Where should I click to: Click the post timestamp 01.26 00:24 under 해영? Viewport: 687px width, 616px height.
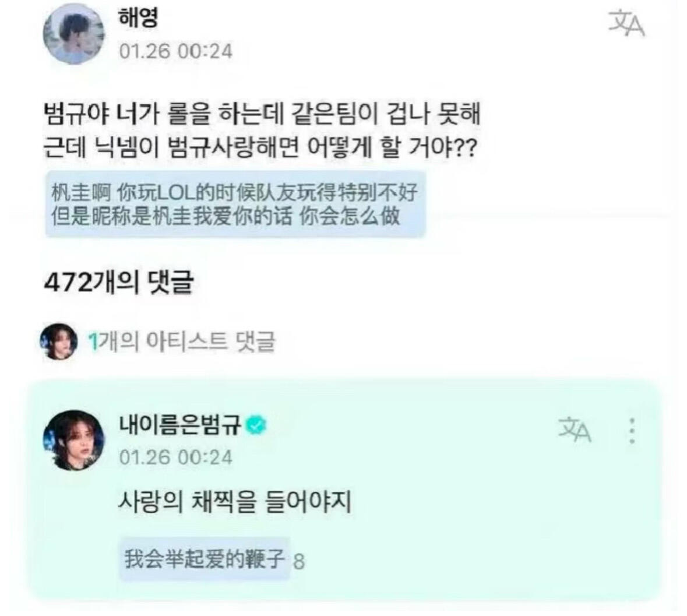click(176, 51)
